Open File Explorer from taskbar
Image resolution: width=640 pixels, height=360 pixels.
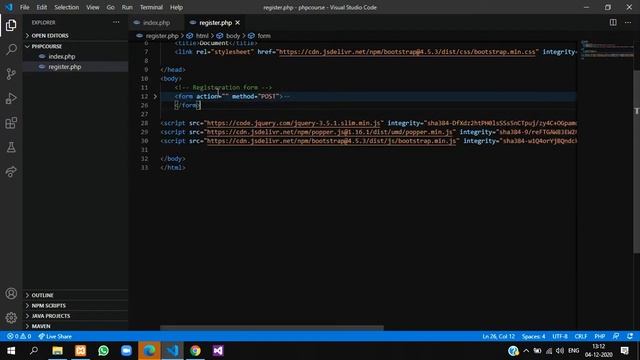point(58,351)
